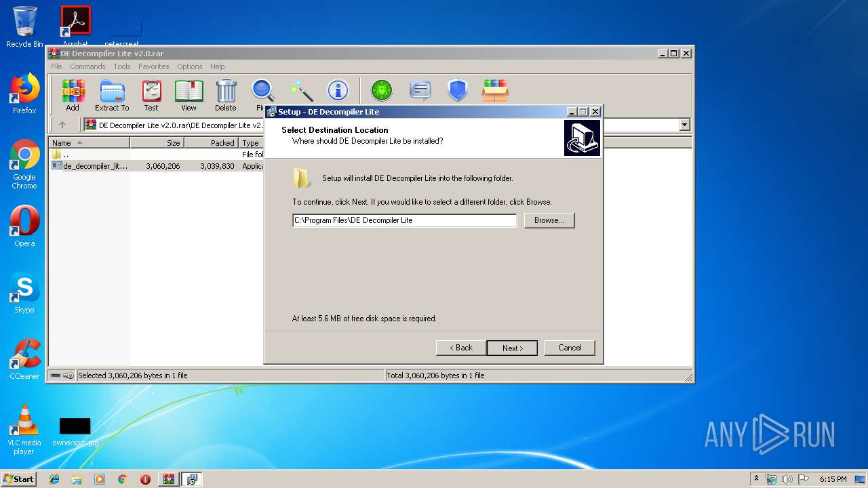Click the View file icon
Screen dimensions: 868x488
click(x=189, y=95)
